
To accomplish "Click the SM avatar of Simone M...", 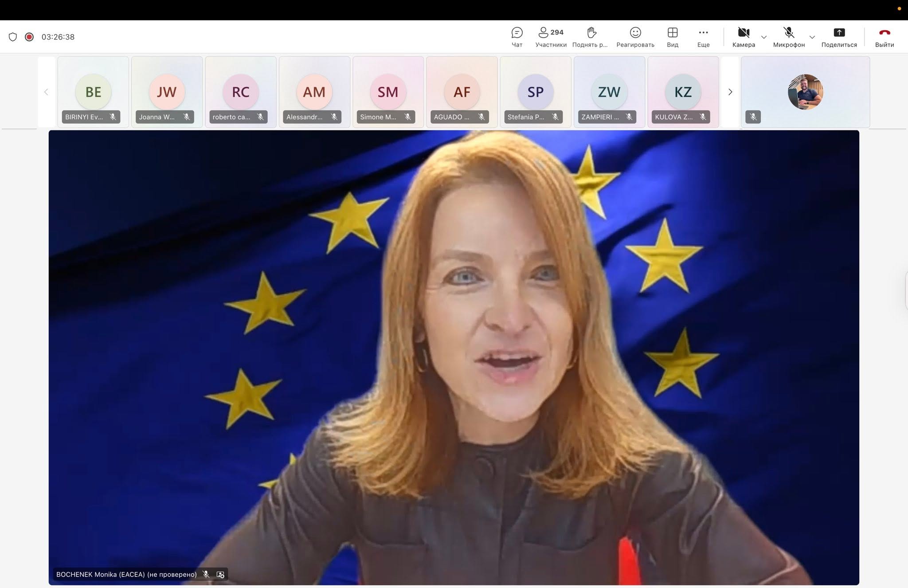I will click(x=388, y=92).
